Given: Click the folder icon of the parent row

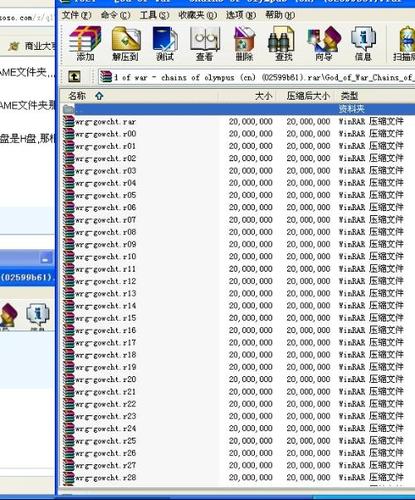Looking at the screenshot, I should click(x=69, y=109).
